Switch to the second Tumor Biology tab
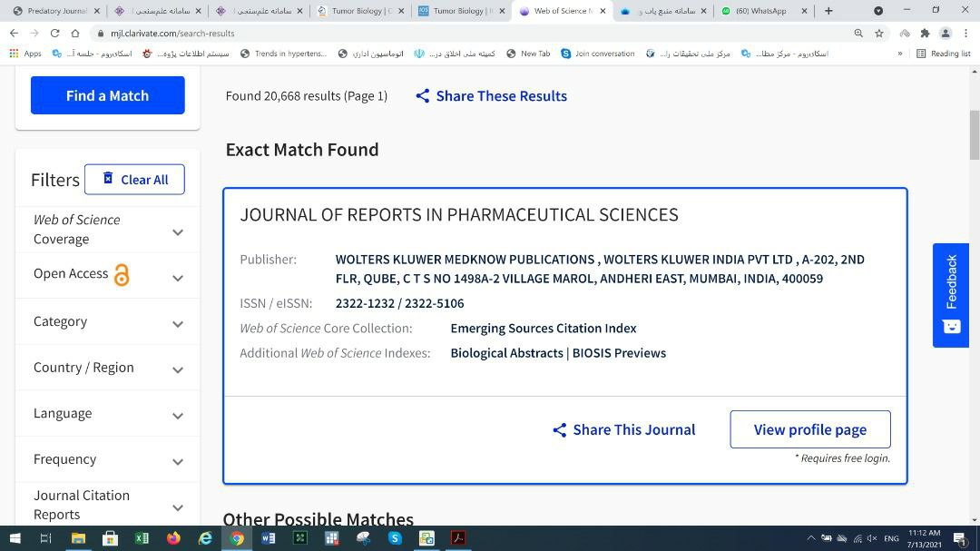 tap(462, 11)
